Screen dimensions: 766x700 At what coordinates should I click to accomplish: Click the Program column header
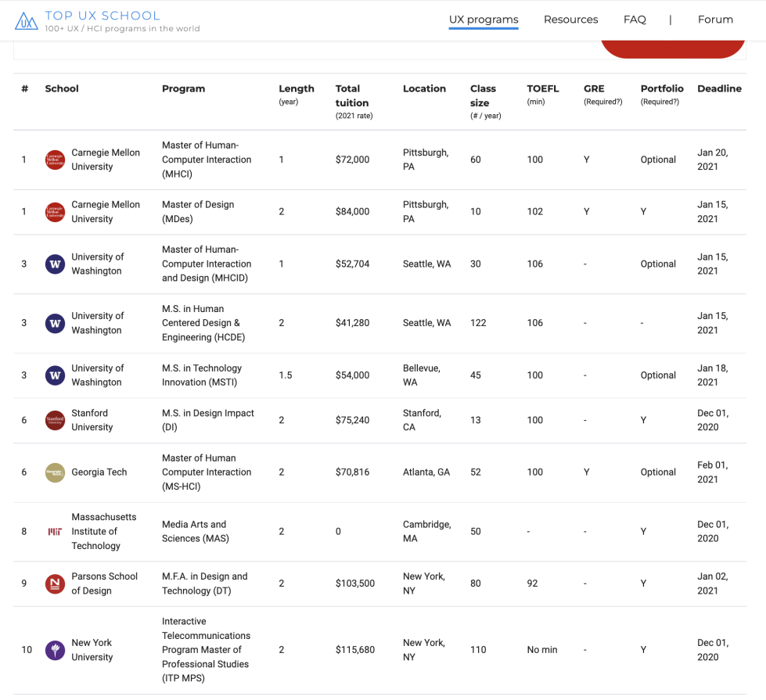coord(184,88)
